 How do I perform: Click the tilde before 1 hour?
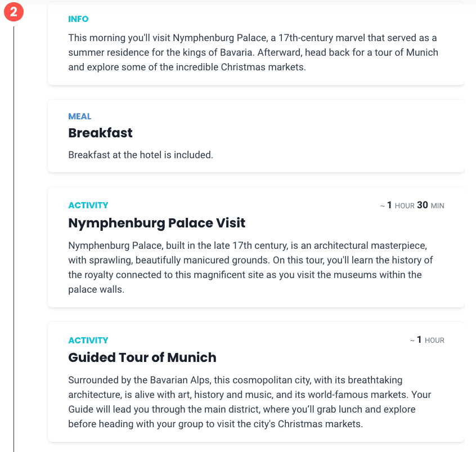(412, 341)
